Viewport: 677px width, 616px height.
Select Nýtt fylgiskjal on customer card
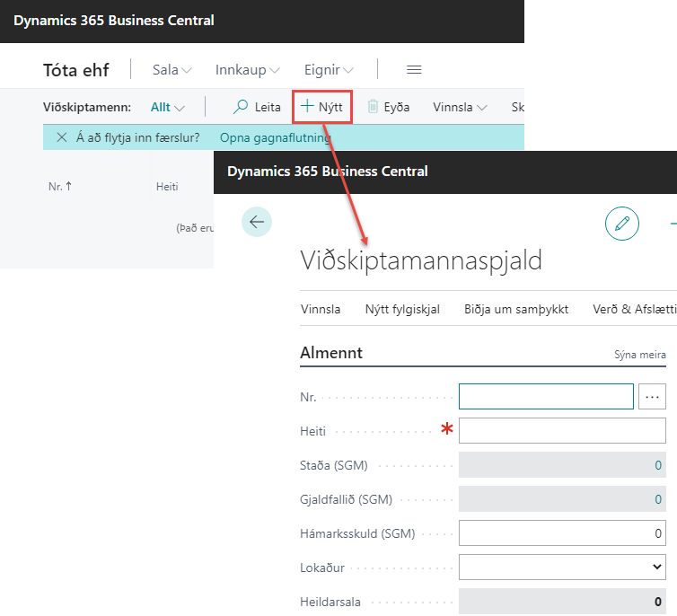click(401, 309)
